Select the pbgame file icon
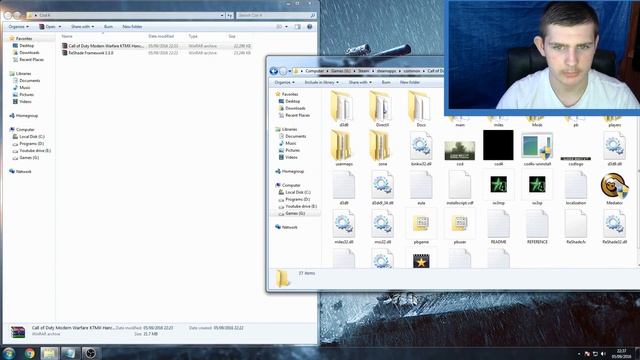The height and width of the screenshot is (360, 640). [x=421, y=223]
